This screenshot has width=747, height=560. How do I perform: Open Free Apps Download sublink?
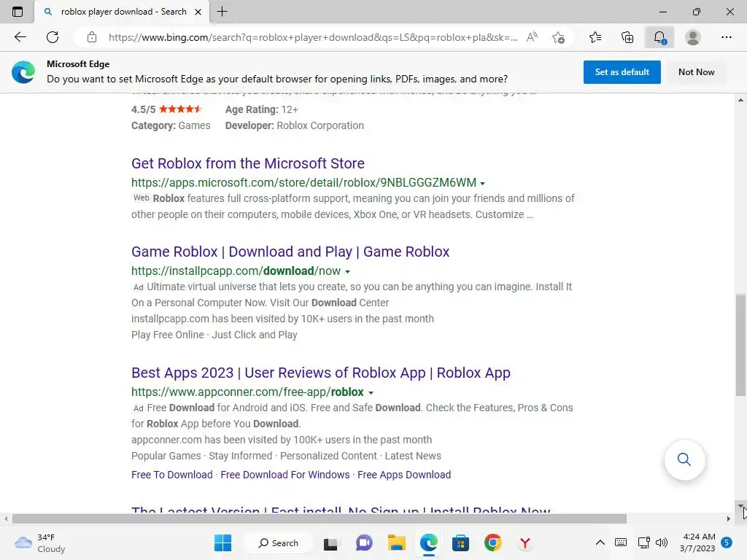pos(404,475)
